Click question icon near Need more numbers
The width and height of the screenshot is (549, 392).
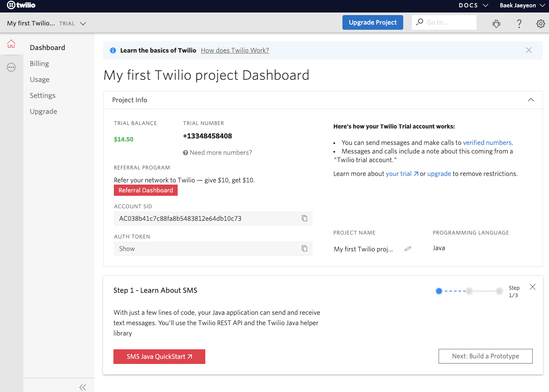185,153
